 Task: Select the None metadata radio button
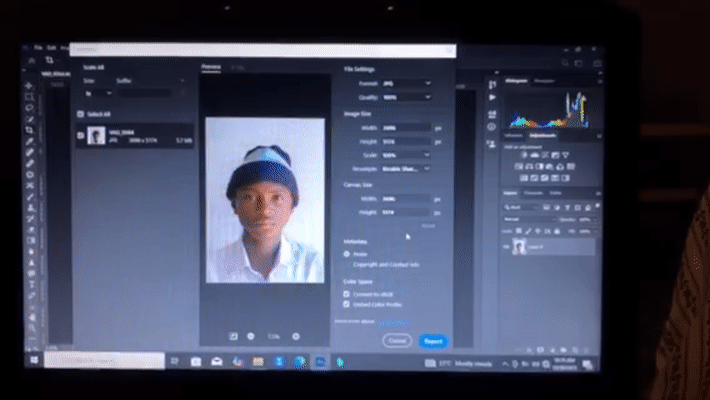(x=347, y=254)
